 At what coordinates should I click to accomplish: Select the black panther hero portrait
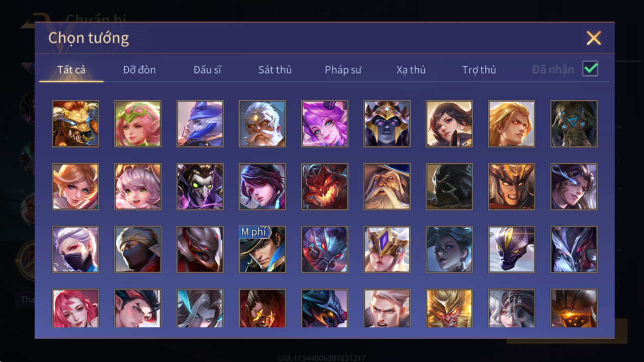click(511, 250)
